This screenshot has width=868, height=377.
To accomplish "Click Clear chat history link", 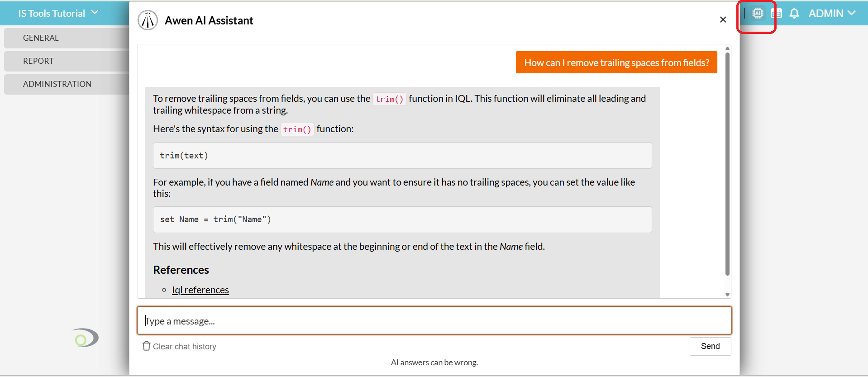I will click(184, 347).
